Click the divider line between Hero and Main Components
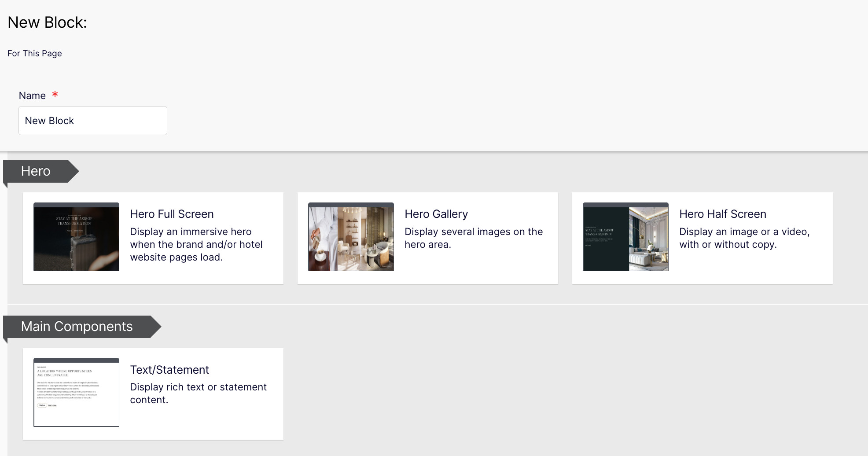The image size is (868, 456). coord(436,304)
